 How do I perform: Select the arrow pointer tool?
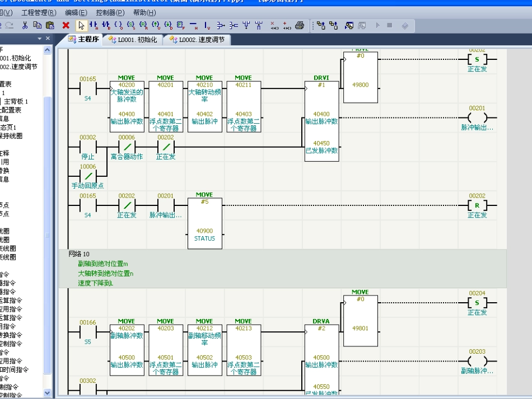pyautogui.click(x=81, y=25)
